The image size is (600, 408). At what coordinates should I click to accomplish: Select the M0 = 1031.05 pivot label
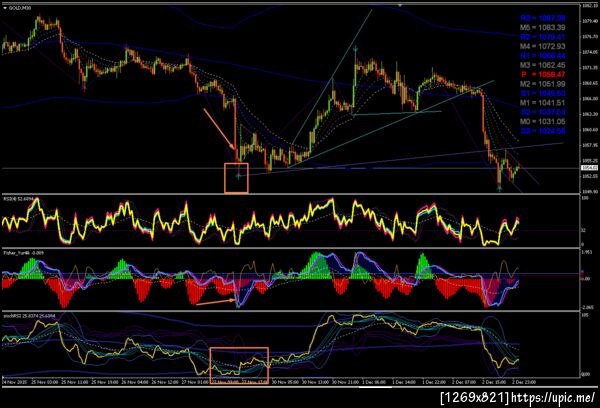(542, 121)
